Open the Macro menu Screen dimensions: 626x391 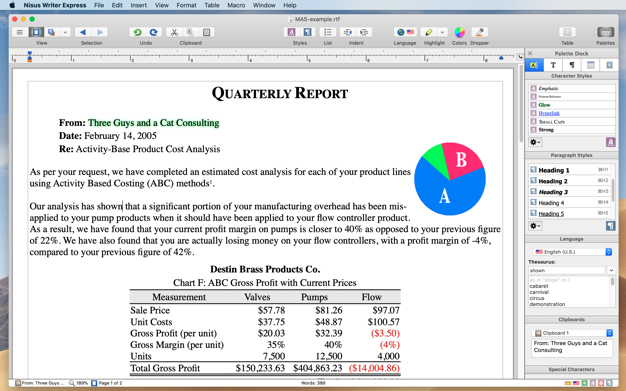pos(236,5)
